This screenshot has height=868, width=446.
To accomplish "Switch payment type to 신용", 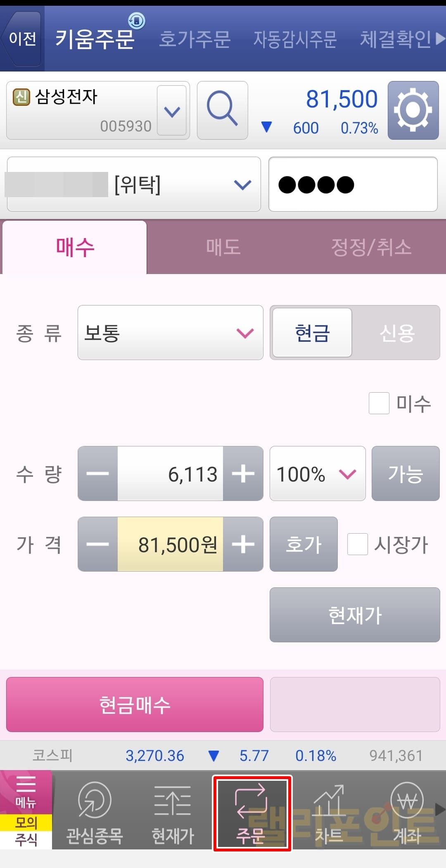I will (396, 333).
